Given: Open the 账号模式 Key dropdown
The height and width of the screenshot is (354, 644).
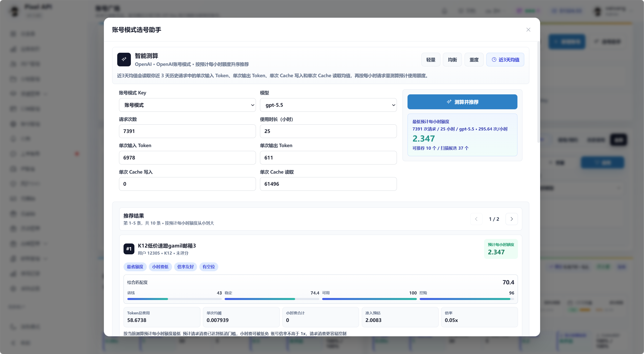Looking at the screenshot, I should pyautogui.click(x=187, y=105).
